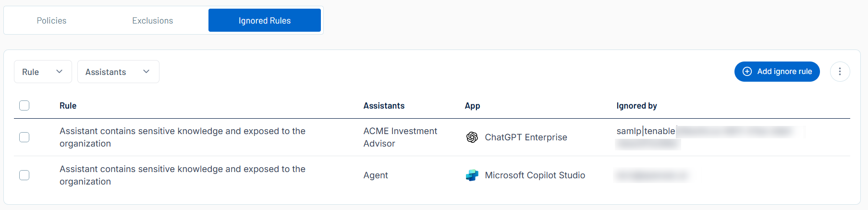This screenshot has height=210, width=868.
Task: Open the three-dot more options menu
Action: coord(840,72)
